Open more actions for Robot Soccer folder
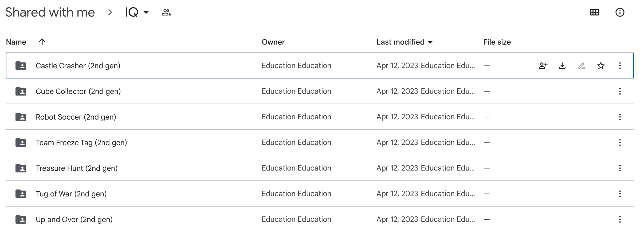 (x=620, y=117)
